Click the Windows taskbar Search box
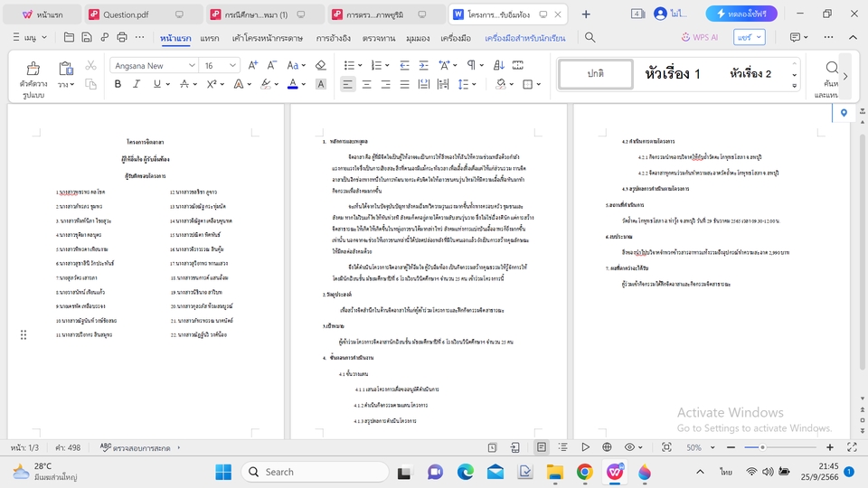This screenshot has width=868, height=488. point(316,472)
